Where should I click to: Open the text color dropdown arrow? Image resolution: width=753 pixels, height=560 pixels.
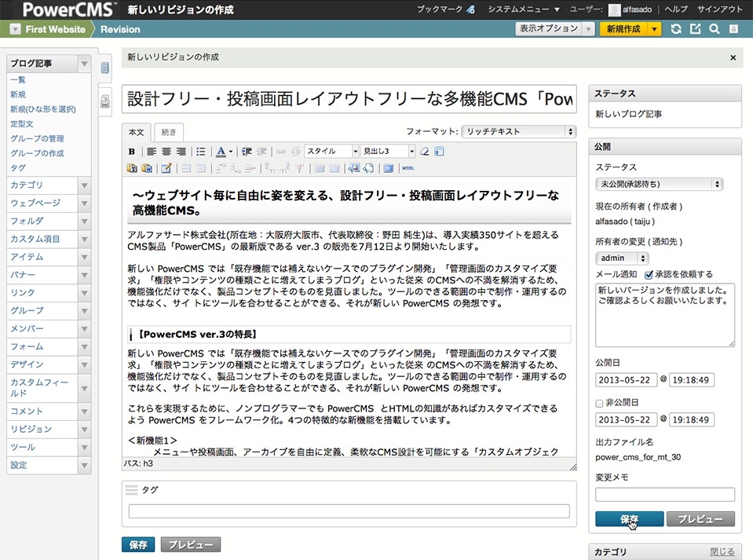tap(231, 152)
